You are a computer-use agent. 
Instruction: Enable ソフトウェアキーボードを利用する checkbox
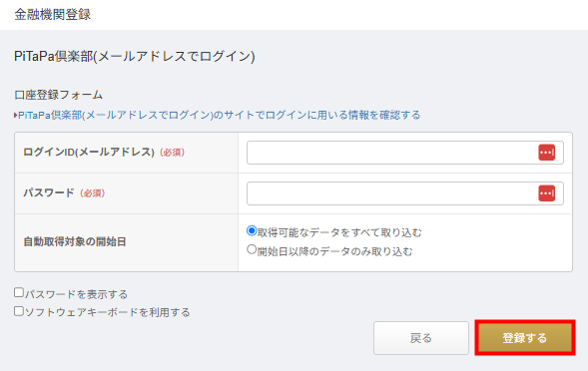click(x=19, y=311)
